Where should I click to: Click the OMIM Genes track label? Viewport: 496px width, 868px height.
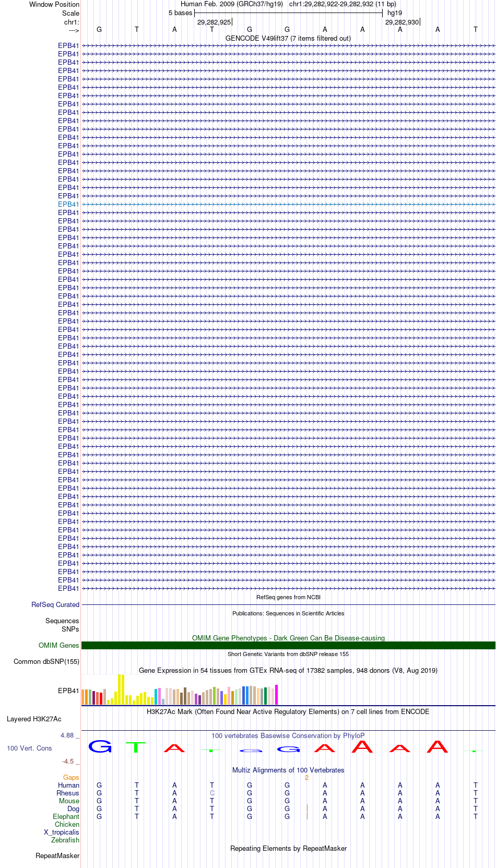click(59, 646)
